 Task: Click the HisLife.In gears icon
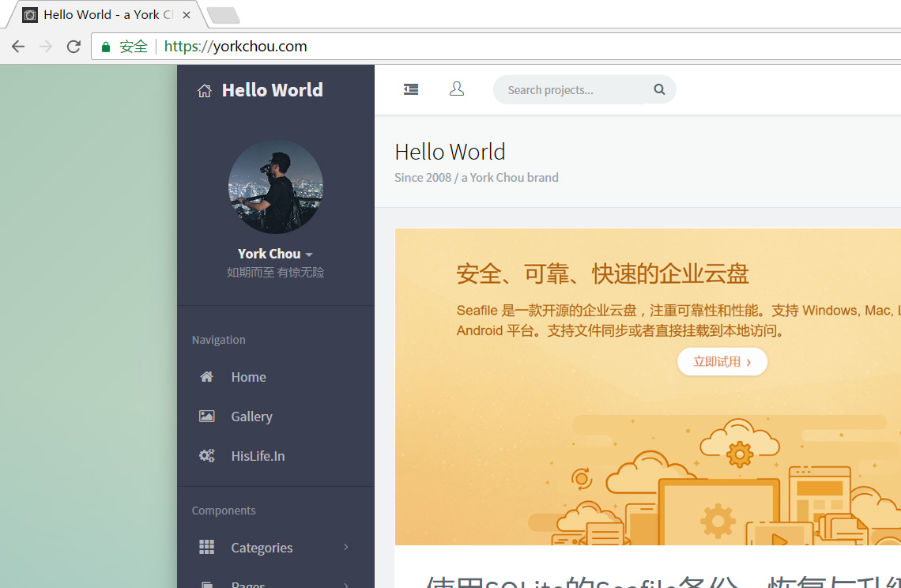pyautogui.click(x=207, y=456)
